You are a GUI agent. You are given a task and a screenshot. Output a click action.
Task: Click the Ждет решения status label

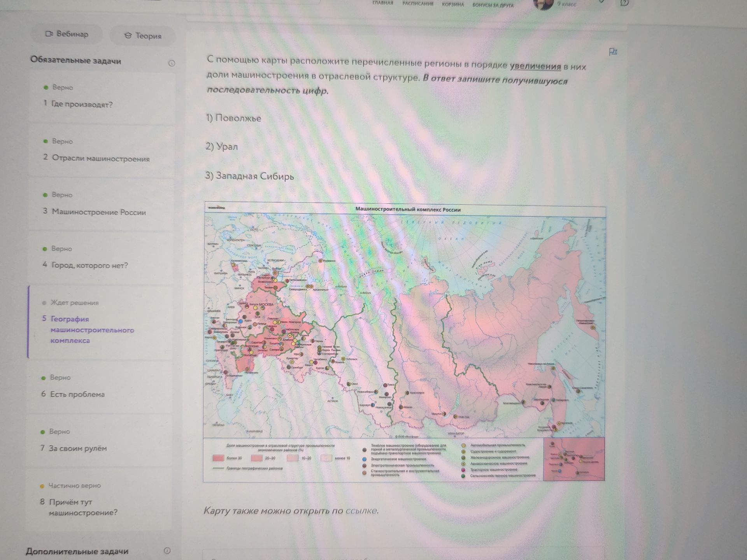coord(75,303)
